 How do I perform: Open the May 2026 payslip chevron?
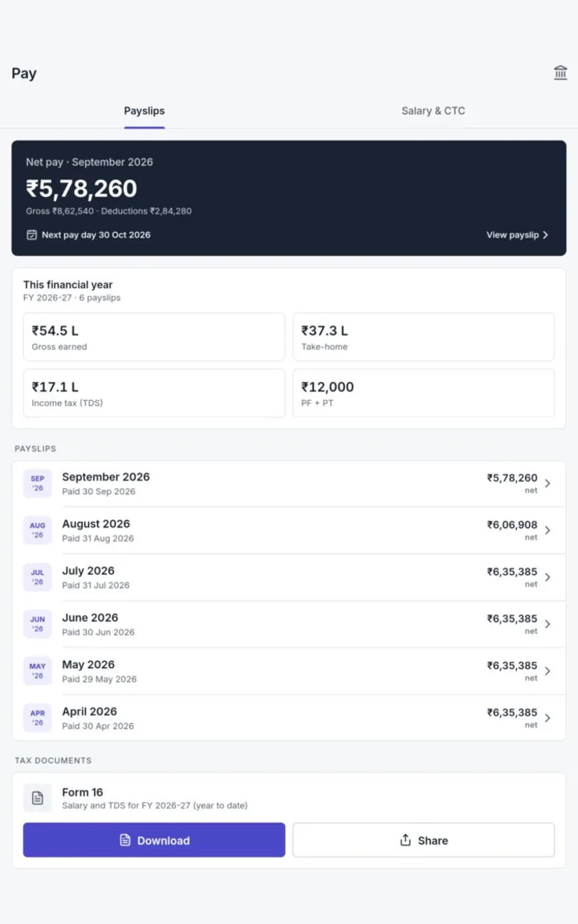[x=548, y=671]
